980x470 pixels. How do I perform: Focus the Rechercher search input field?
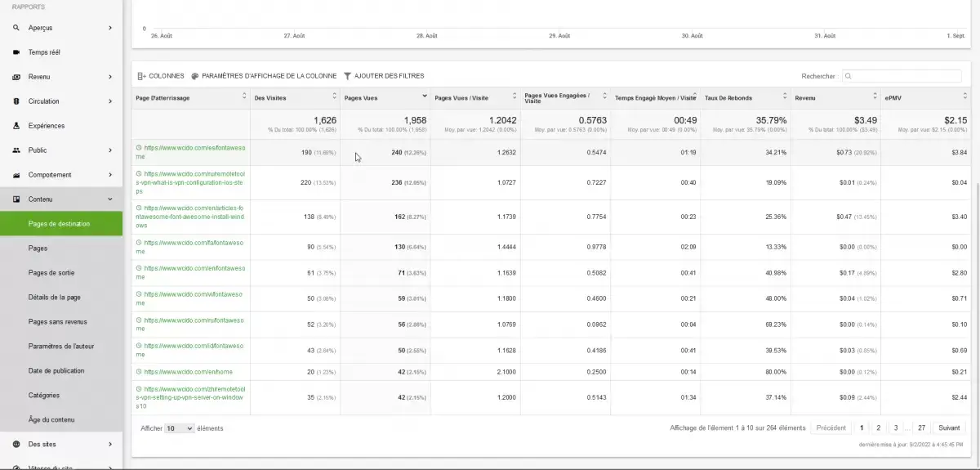902,76
